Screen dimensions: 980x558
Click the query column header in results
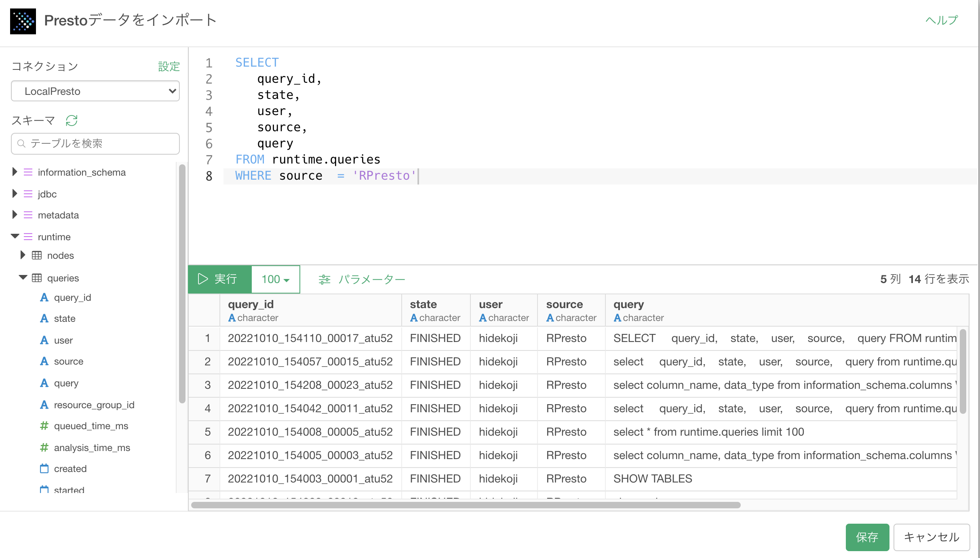click(x=787, y=310)
